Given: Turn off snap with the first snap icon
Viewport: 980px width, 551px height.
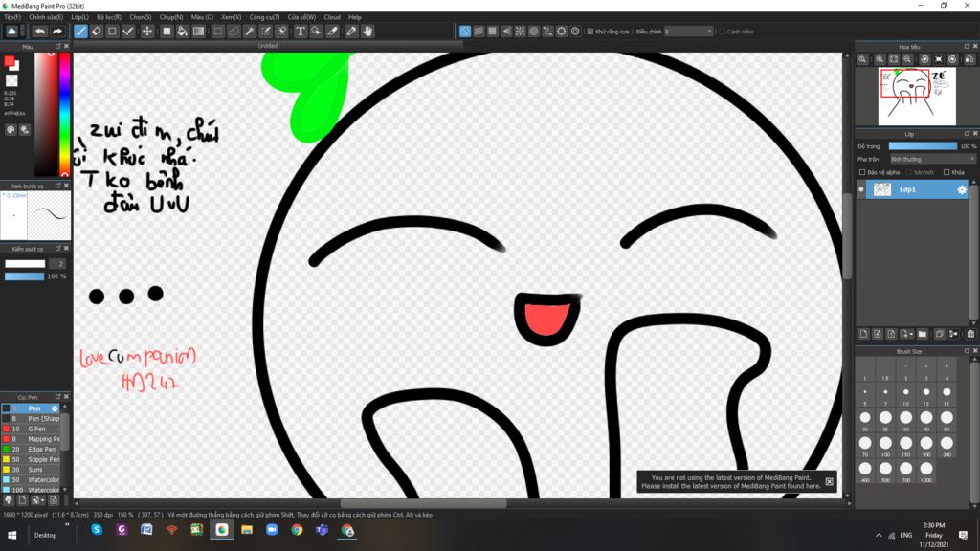Looking at the screenshot, I should pyautogui.click(x=465, y=32).
